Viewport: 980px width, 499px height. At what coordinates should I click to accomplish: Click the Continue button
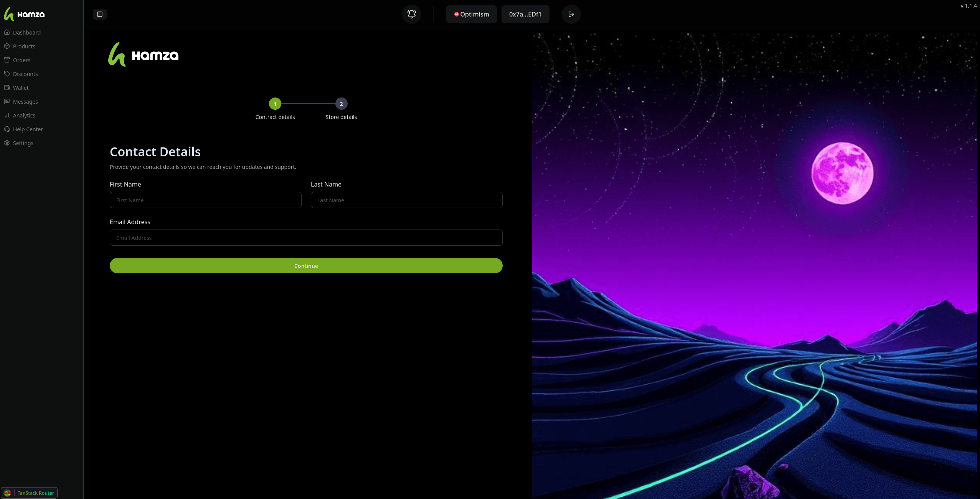pyautogui.click(x=306, y=266)
